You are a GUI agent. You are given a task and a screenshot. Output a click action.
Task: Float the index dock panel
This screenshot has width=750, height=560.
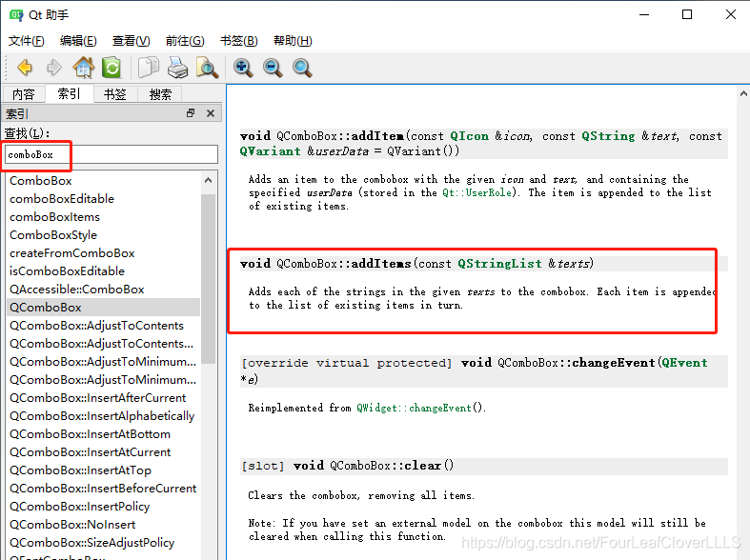pyautogui.click(x=191, y=113)
